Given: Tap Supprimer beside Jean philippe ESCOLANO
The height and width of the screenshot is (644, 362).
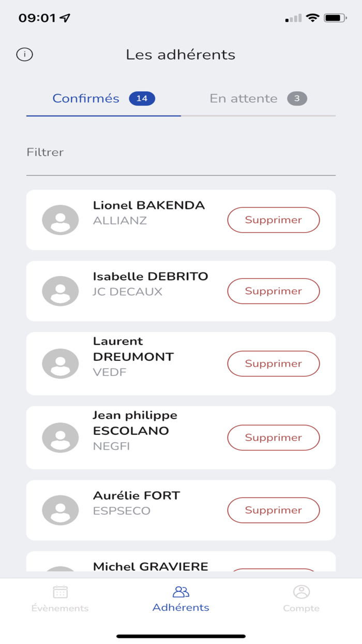Looking at the screenshot, I should coord(273,437).
